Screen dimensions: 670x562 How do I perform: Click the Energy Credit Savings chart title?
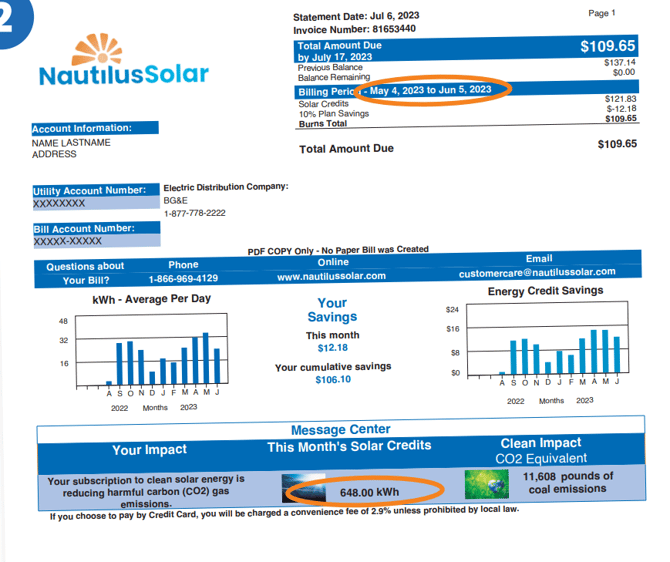[546, 291]
